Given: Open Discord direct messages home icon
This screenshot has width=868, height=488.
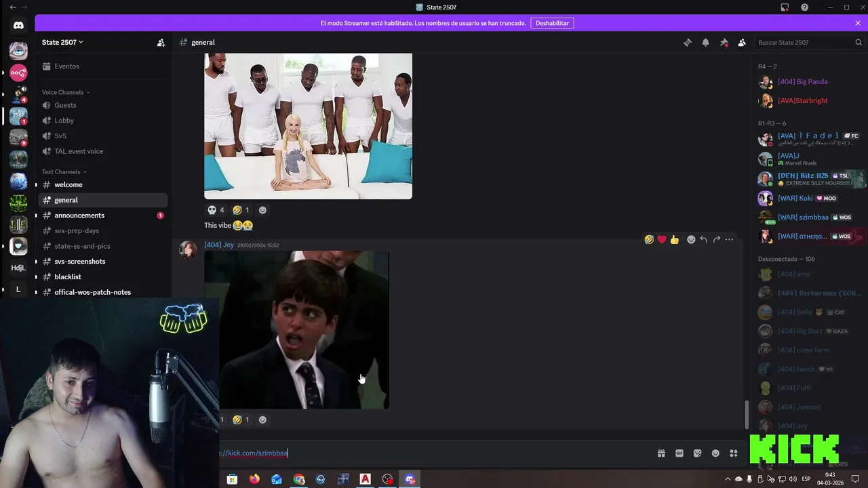Looking at the screenshot, I should (18, 25).
